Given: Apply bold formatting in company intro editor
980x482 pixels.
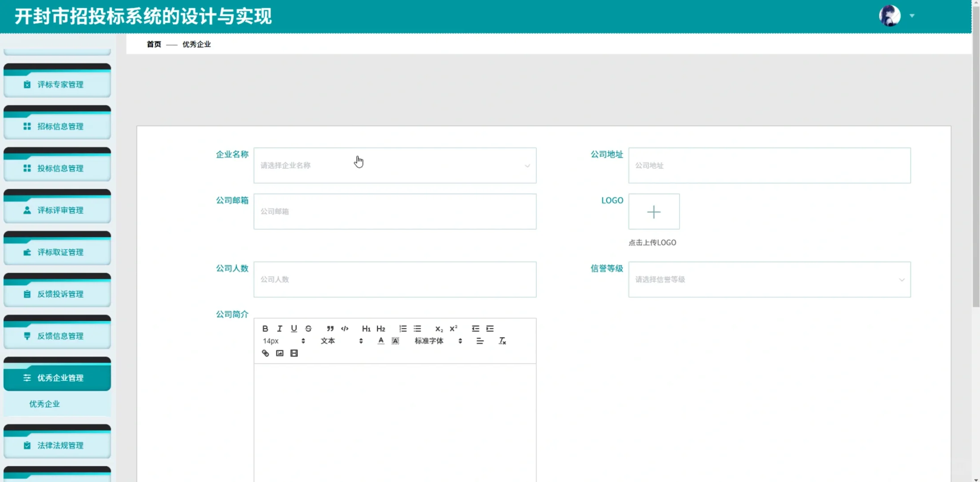Looking at the screenshot, I should [265, 328].
